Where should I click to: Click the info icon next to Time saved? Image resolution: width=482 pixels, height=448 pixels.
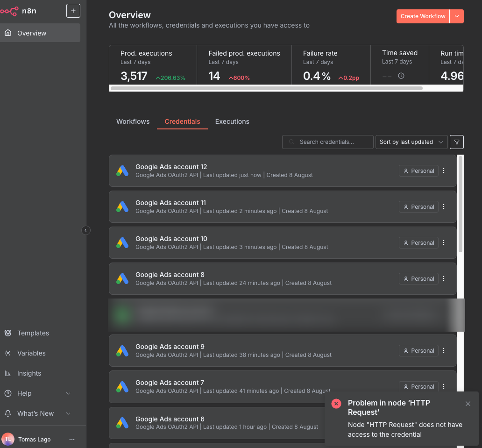[401, 75]
